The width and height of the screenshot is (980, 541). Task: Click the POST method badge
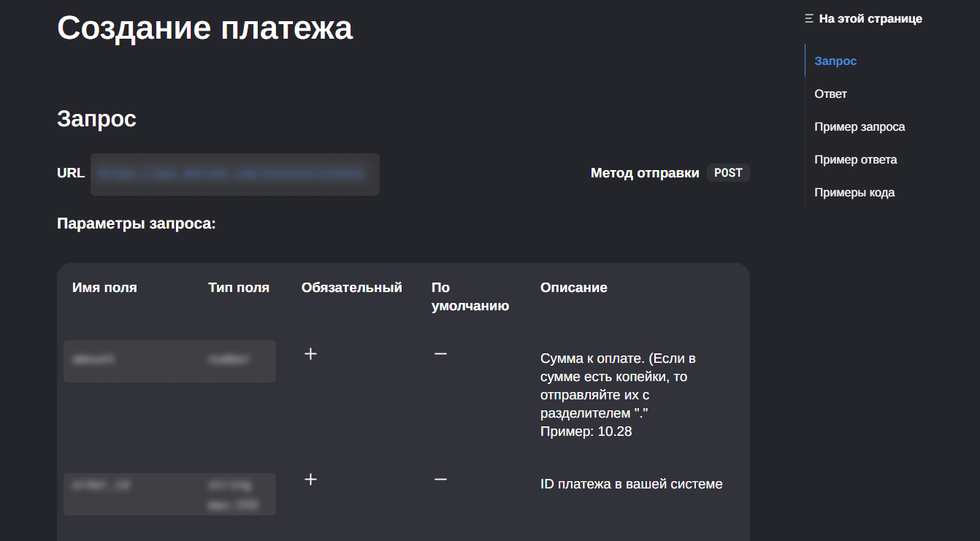click(x=727, y=172)
